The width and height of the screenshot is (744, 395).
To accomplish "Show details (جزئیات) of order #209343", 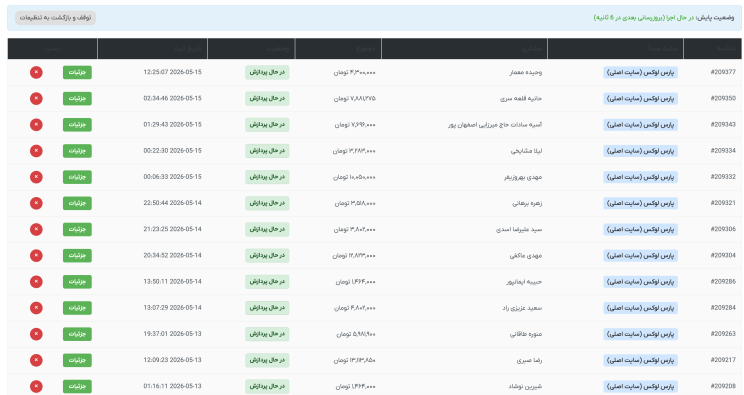I will (x=77, y=124).
